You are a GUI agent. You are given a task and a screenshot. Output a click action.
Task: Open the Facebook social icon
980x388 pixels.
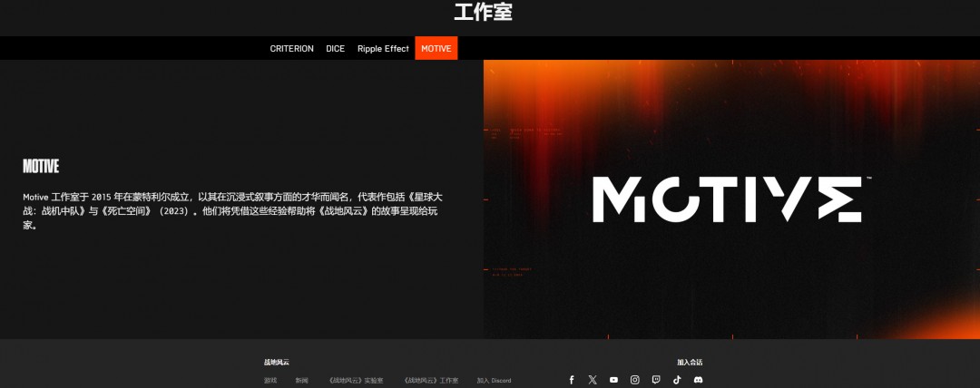click(572, 380)
